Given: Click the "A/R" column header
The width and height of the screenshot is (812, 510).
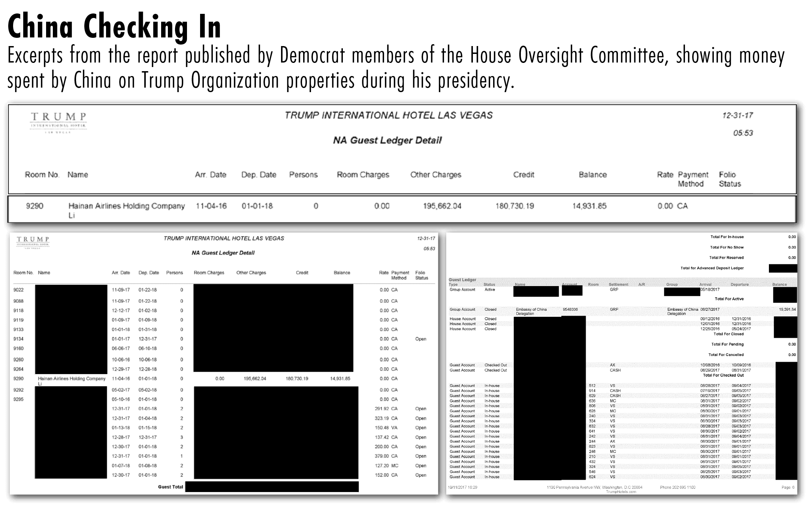Looking at the screenshot, I should pyautogui.click(x=642, y=285).
